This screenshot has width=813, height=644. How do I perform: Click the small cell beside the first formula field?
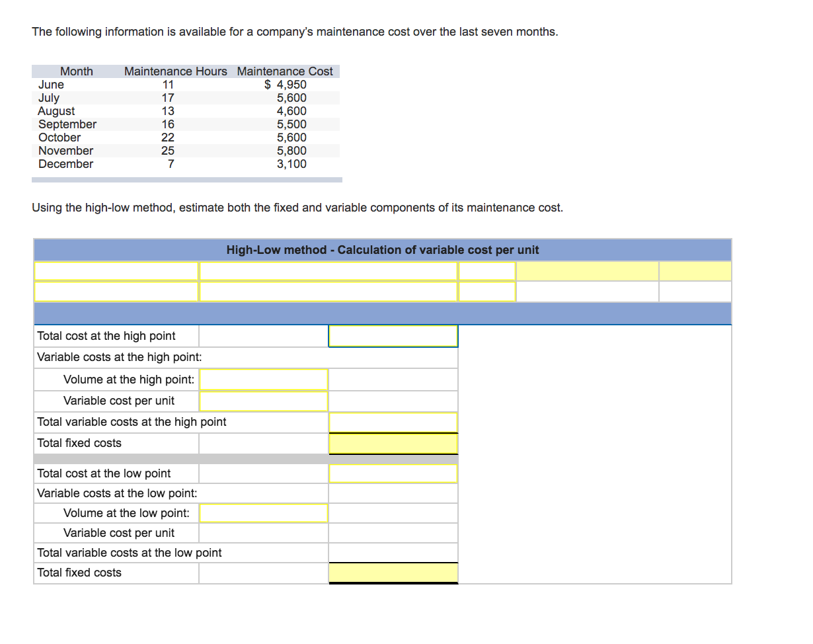pos(486,271)
